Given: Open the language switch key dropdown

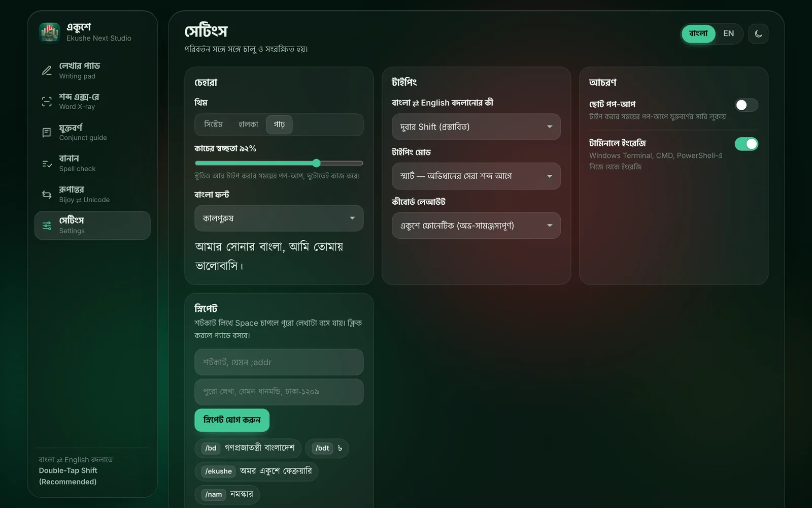Looking at the screenshot, I should point(476,127).
